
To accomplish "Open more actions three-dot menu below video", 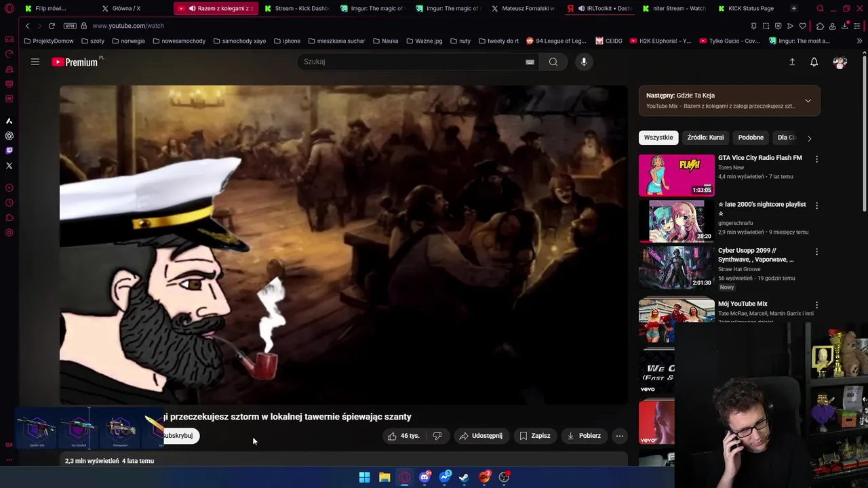I will (620, 436).
